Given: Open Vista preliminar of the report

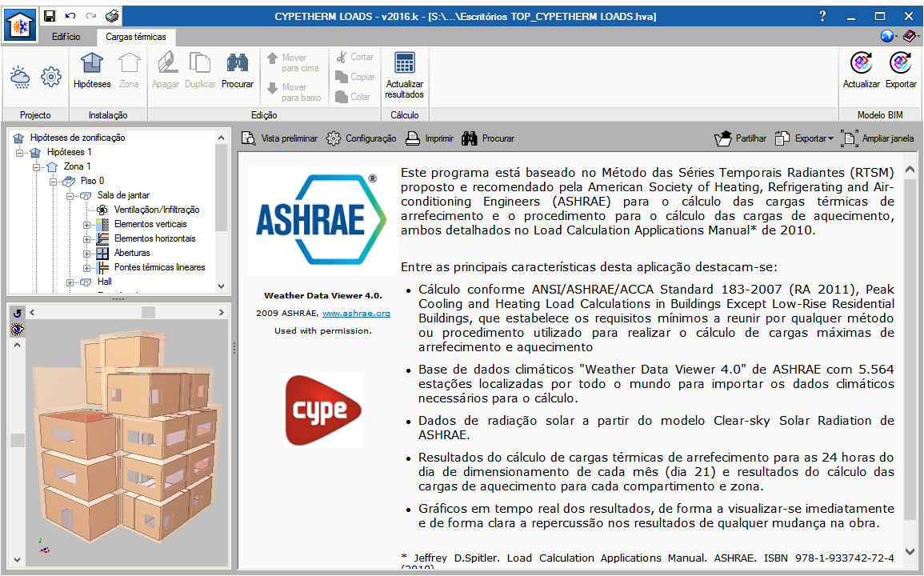Looking at the screenshot, I should tap(279, 138).
